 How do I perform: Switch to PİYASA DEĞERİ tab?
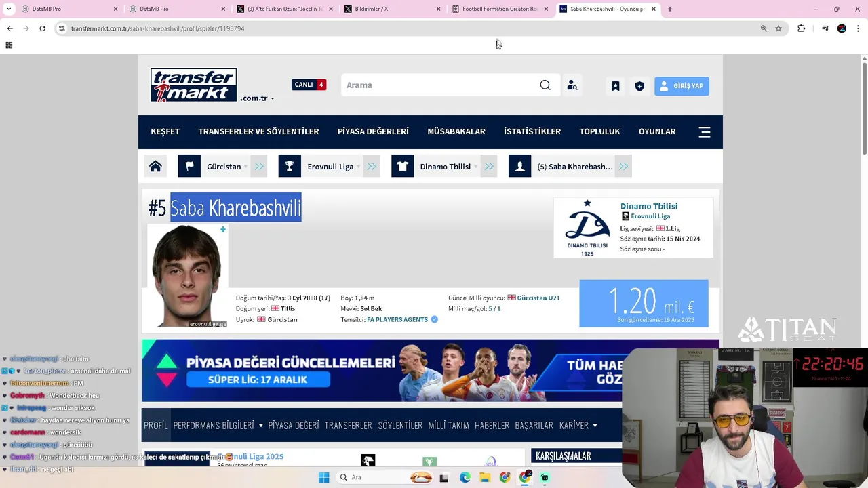click(294, 426)
